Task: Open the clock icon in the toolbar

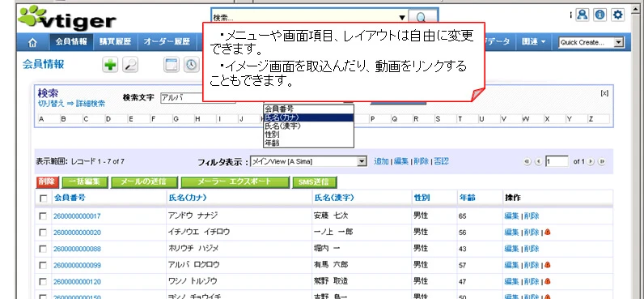Action: click(x=191, y=65)
